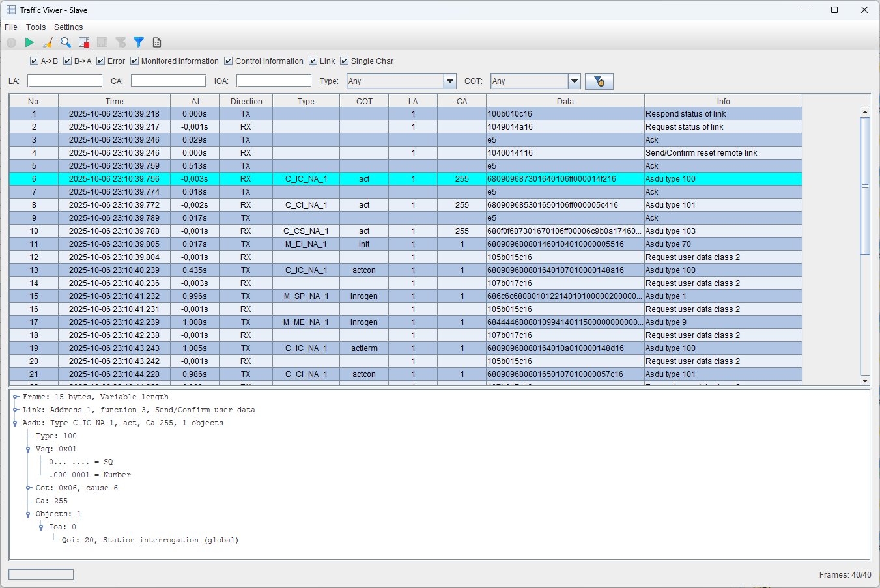Click the blue funnel filter icon
Image resolution: width=880 pixels, height=588 pixels.
[x=139, y=42]
